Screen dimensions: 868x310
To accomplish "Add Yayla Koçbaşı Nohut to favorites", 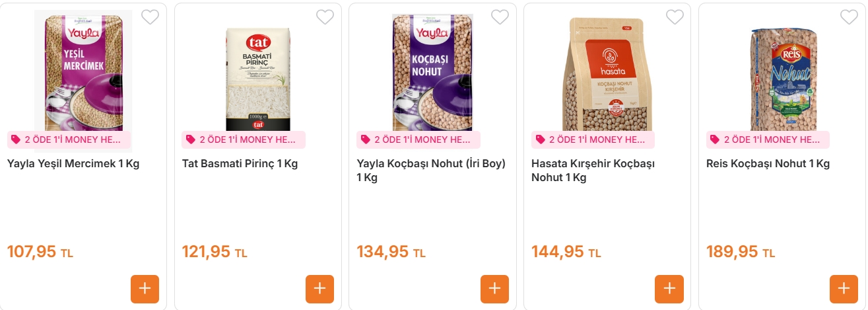I will [x=500, y=17].
